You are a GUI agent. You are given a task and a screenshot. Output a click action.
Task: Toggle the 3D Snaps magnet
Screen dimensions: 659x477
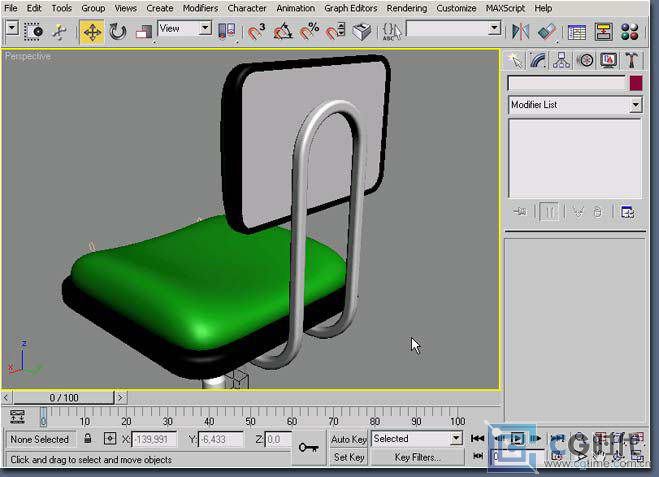pyautogui.click(x=256, y=32)
